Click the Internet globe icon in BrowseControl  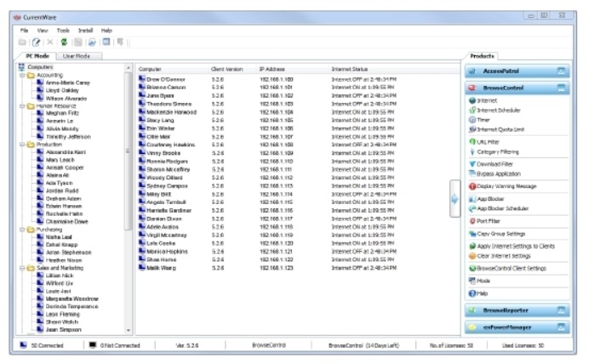(472, 100)
